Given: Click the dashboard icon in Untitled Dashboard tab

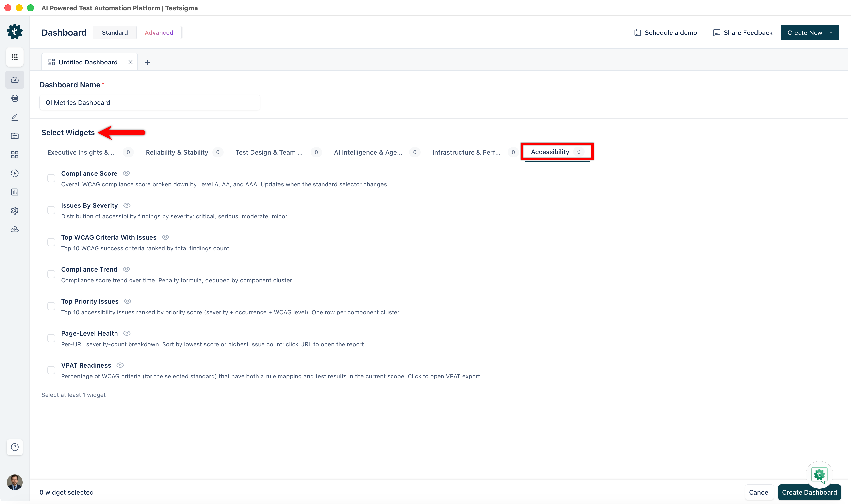Looking at the screenshot, I should pyautogui.click(x=52, y=62).
